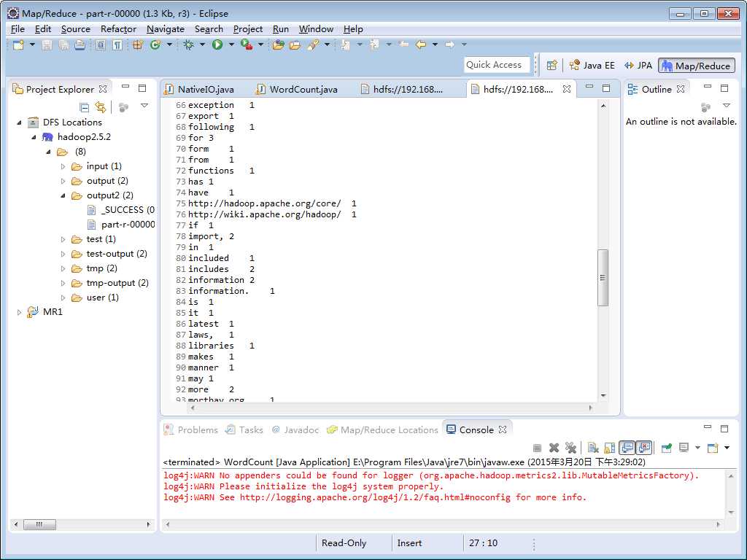
Task: Open the dropdown beside the New wizard icon
Action: tap(32, 44)
